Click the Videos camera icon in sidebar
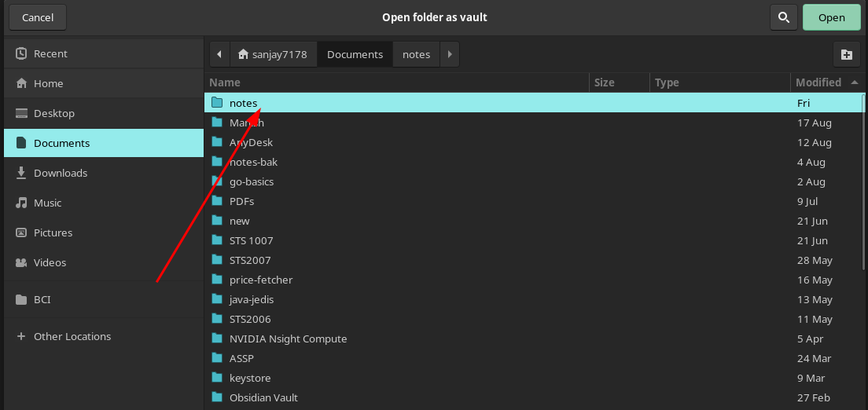The height and width of the screenshot is (410, 868). tap(21, 262)
